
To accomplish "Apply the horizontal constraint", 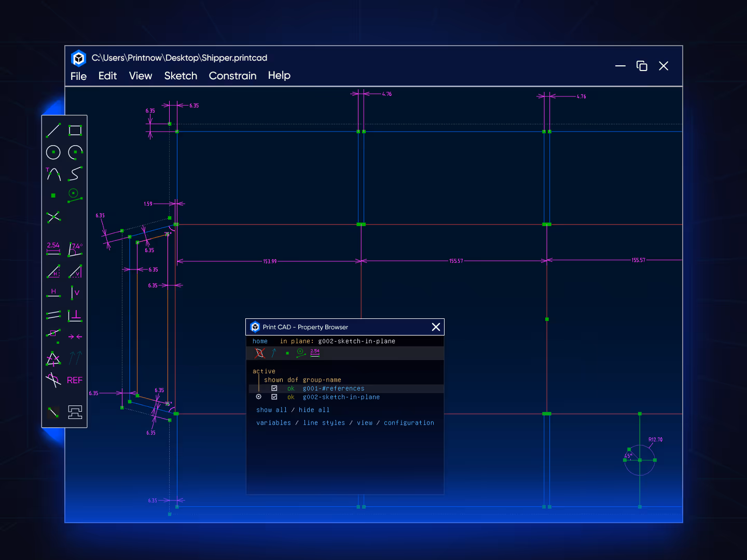I will 53,292.
